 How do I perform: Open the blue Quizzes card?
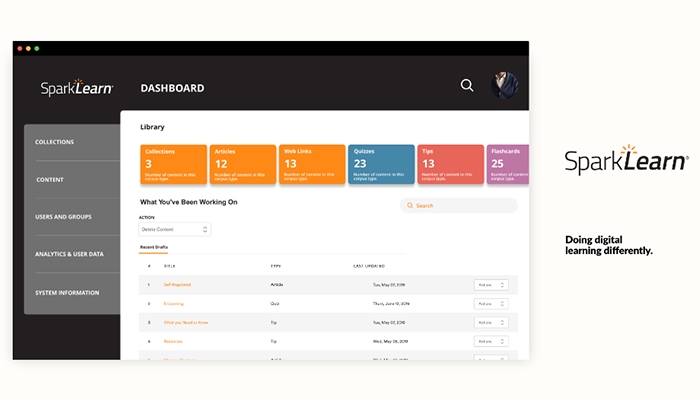coord(381,164)
